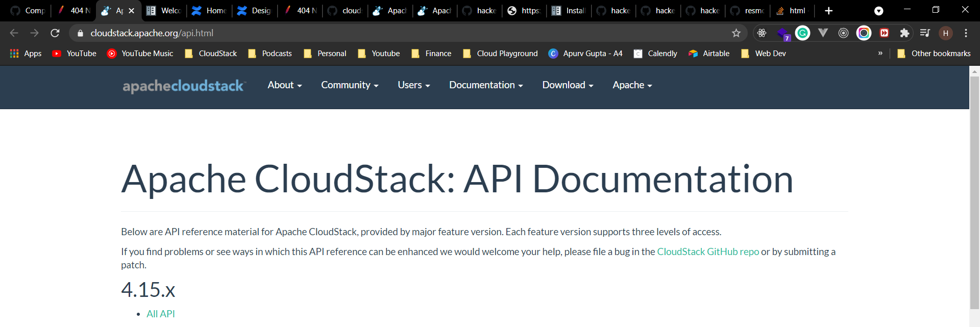Expand the Users navigation menu
Viewport: 980px width, 327px height.
[414, 85]
